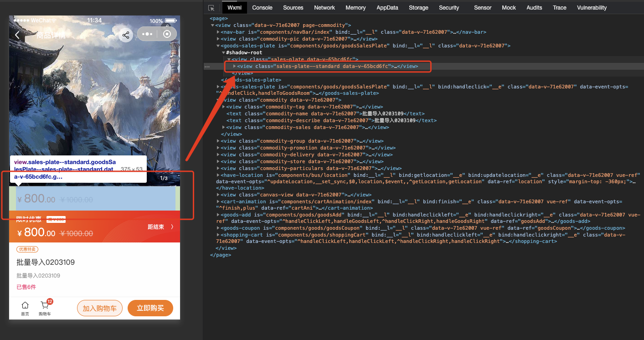
Task: Tap the 距结束 countdown link
Action: 160,227
